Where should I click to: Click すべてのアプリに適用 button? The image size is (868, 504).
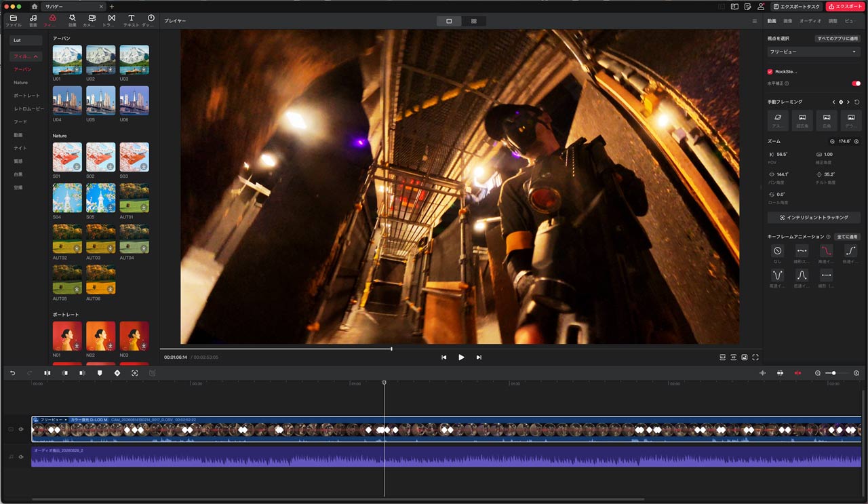tap(837, 39)
